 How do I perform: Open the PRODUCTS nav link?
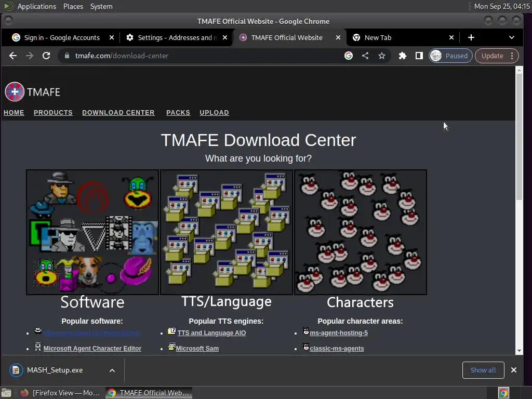tap(53, 113)
